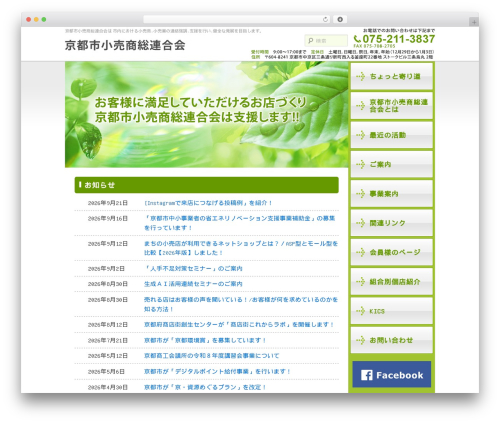The image size is (500, 423).
Task: Click the phone icon beside 075-211-3837
Action: click(357, 39)
